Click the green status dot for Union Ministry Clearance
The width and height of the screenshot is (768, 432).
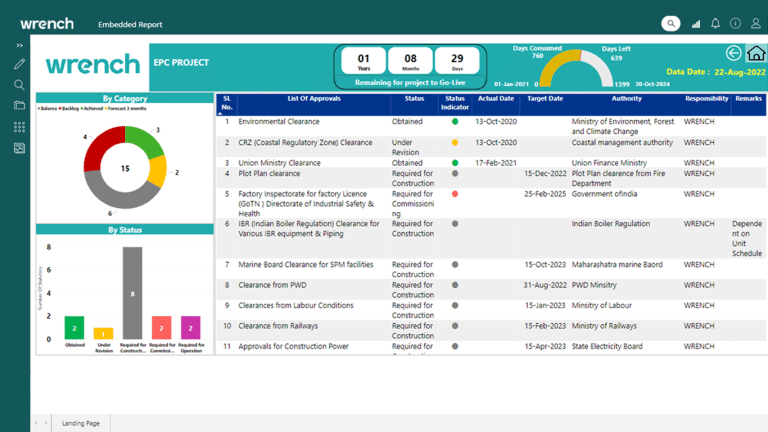[x=455, y=163]
